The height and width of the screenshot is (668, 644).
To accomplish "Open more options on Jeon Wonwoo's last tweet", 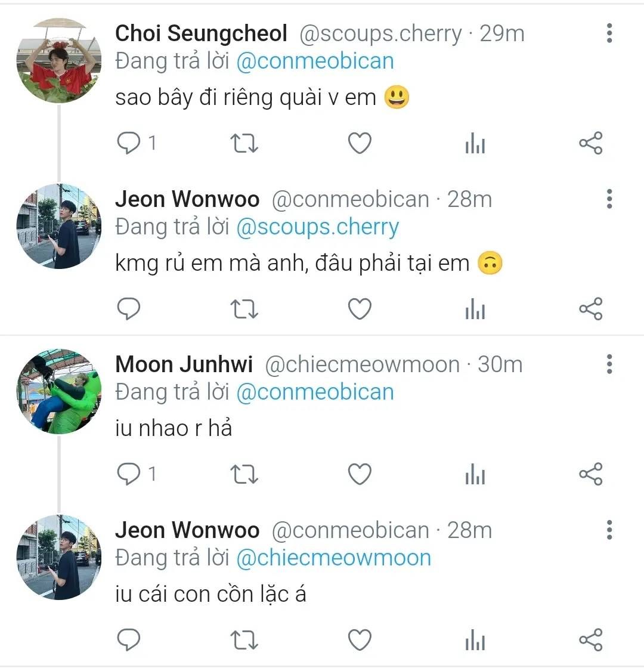I will (x=609, y=530).
